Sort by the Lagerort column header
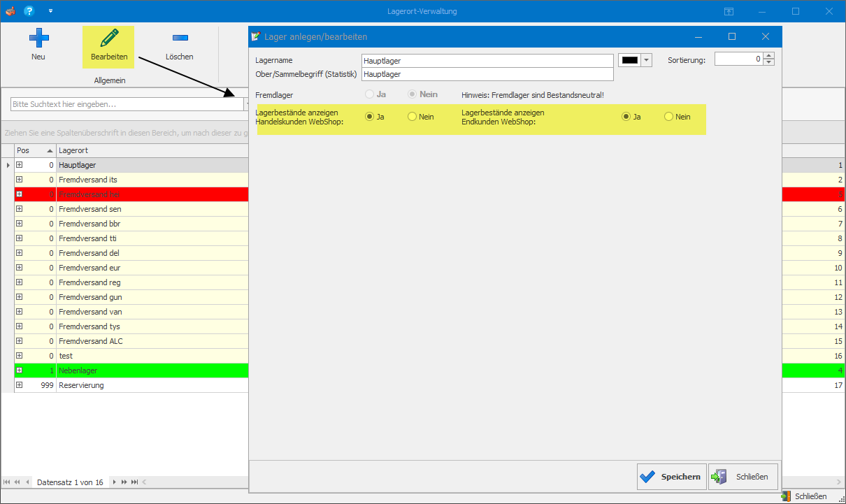 [152, 150]
